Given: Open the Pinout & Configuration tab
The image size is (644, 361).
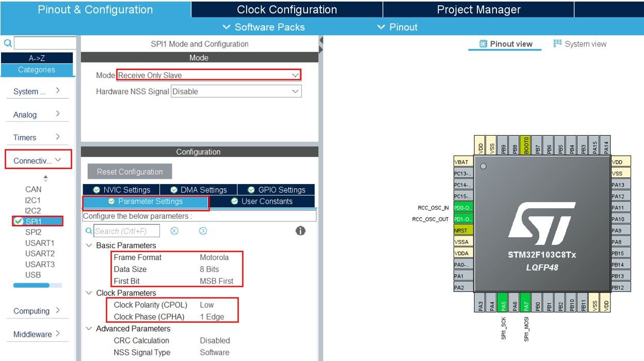Looking at the screenshot, I should point(95,9).
